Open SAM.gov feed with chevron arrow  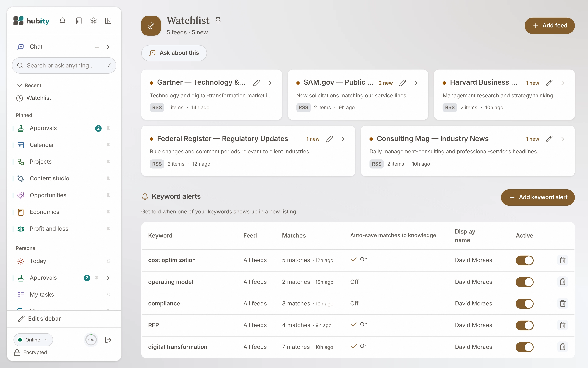pos(416,83)
